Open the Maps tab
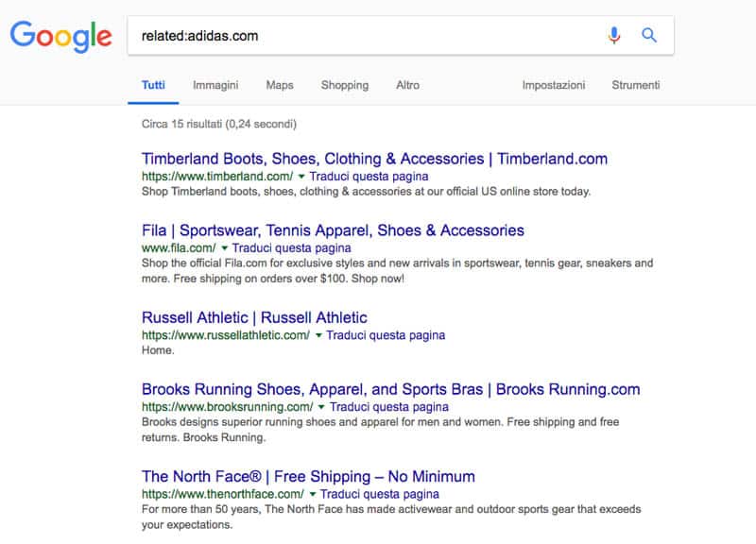The image size is (756, 544). 280,85
